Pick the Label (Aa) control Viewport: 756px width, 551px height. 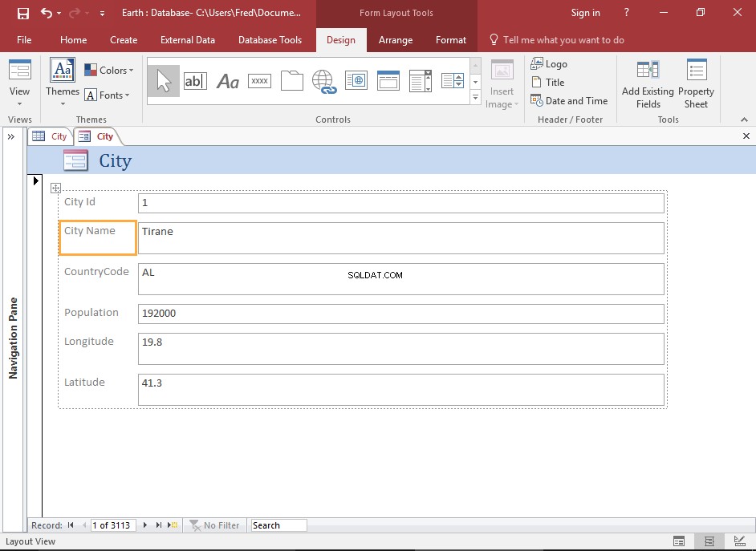pyautogui.click(x=228, y=81)
